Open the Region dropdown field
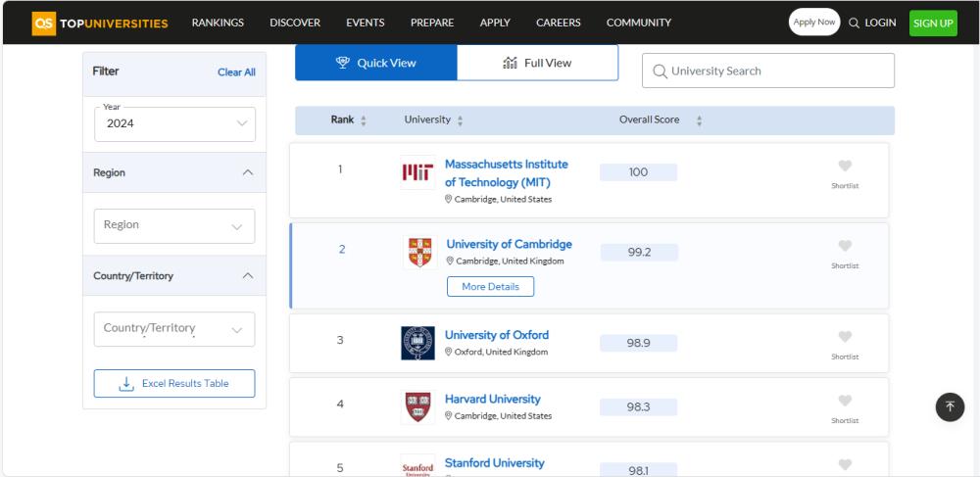Screen dimensions: 980x477 click(x=174, y=225)
